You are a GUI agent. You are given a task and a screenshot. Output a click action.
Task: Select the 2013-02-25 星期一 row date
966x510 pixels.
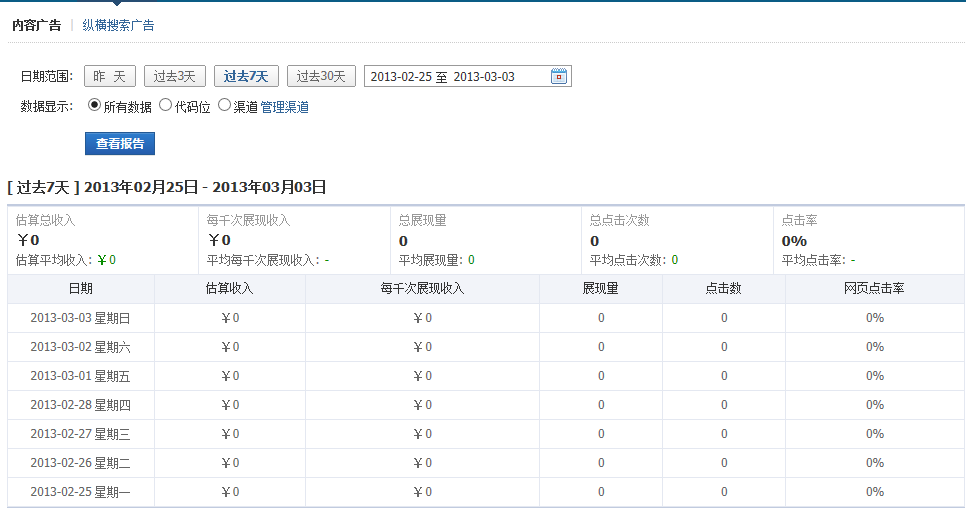click(80, 492)
